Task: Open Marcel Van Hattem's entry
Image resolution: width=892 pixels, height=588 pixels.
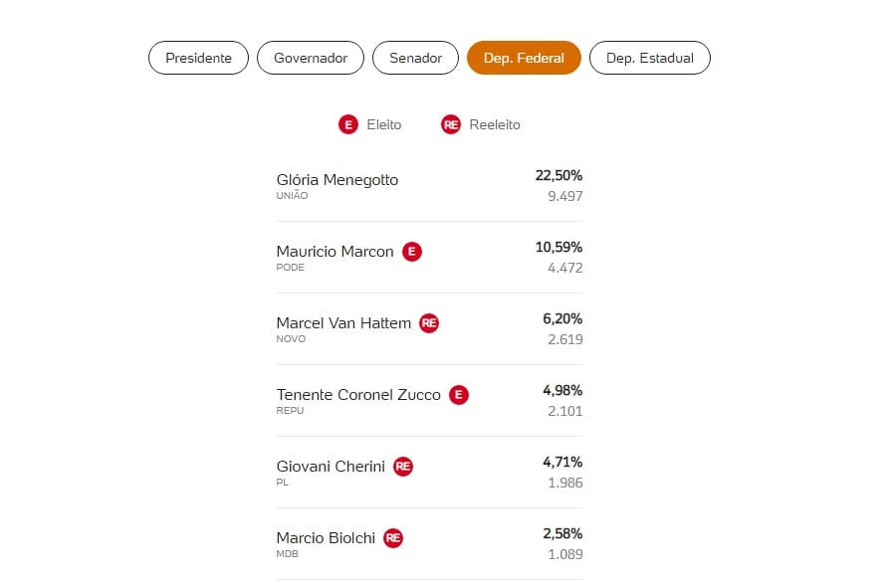Action: coord(343,323)
